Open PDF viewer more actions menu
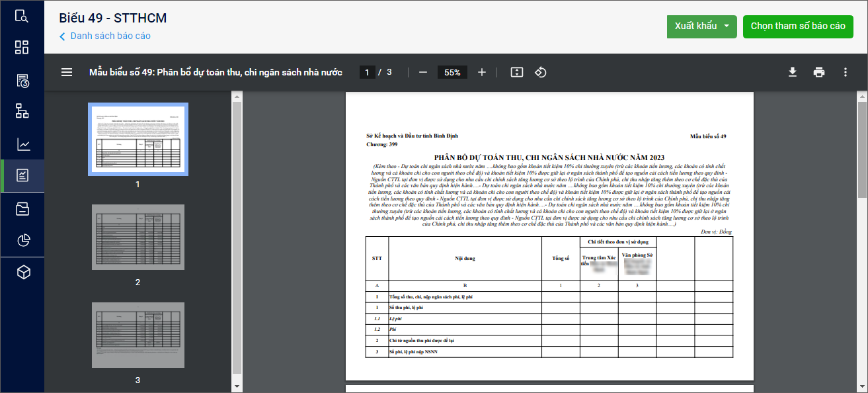This screenshot has height=393, width=868. click(845, 72)
